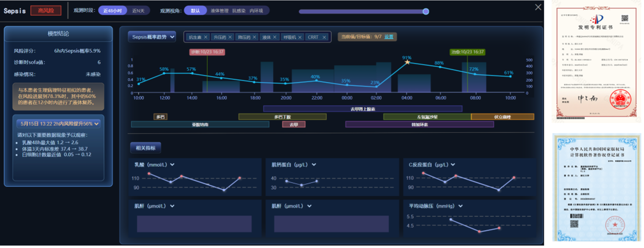Open the 计算机软件著作权登记证书 image
Viewport: 644px width, 248px height.
point(597,188)
